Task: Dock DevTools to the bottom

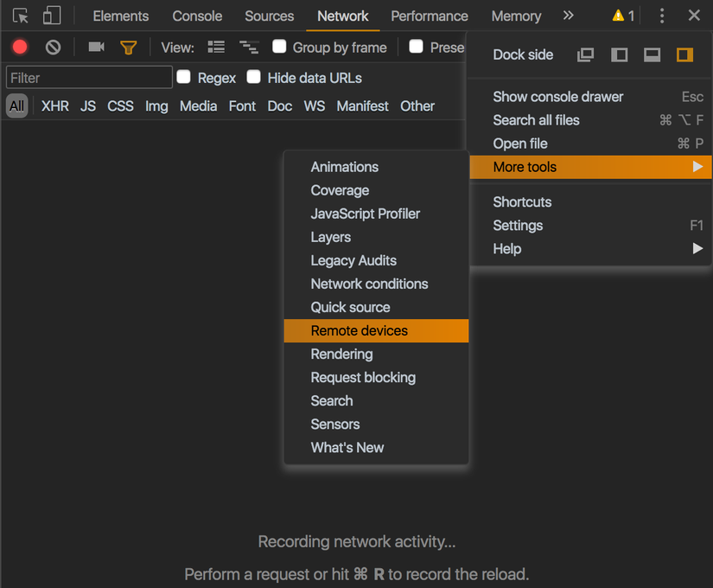Action: coord(653,54)
